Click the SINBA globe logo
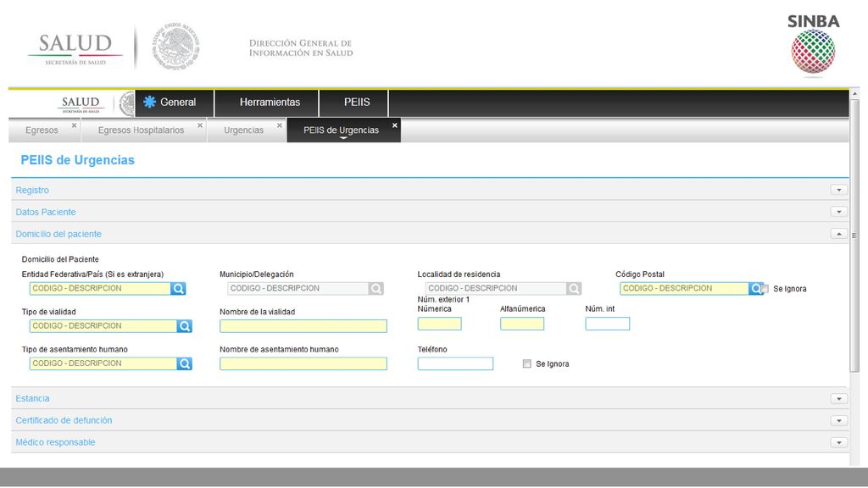This screenshot has height=488, width=868. (x=813, y=52)
